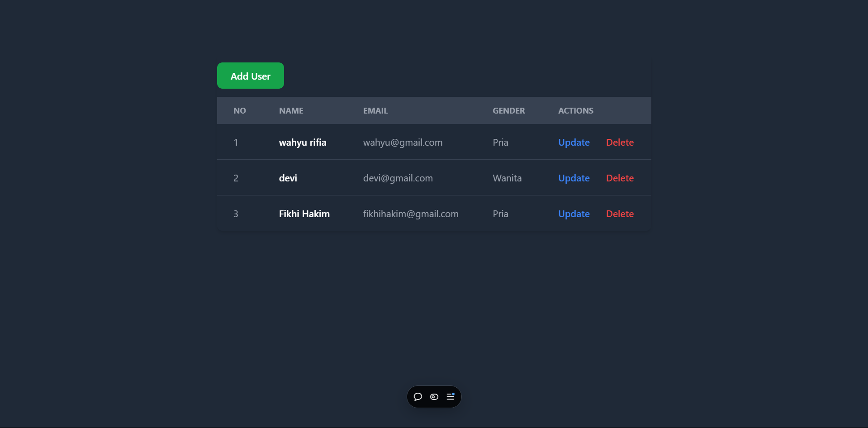Click Update for devi
This screenshot has height=428, width=868.
pyautogui.click(x=574, y=178)
